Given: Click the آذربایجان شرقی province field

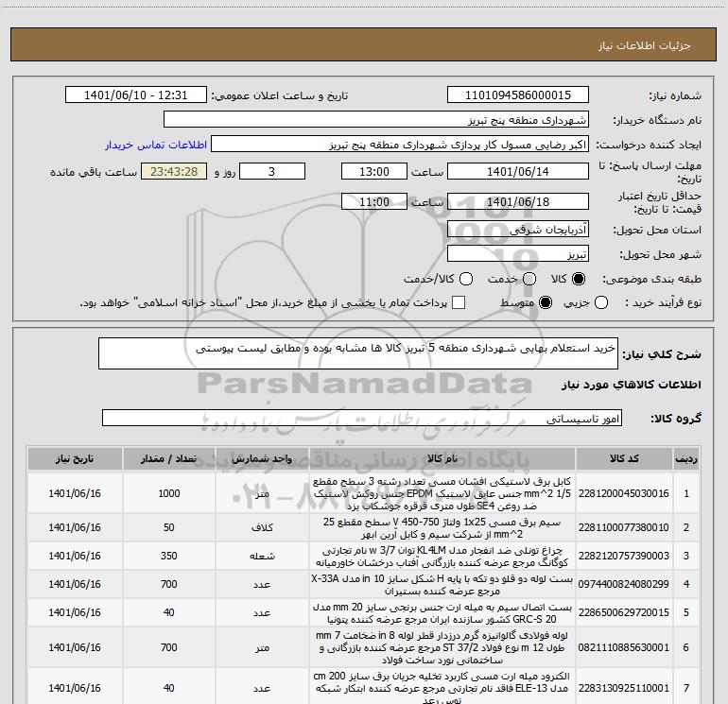Looking at the screenshot, I should pos(518,230).
